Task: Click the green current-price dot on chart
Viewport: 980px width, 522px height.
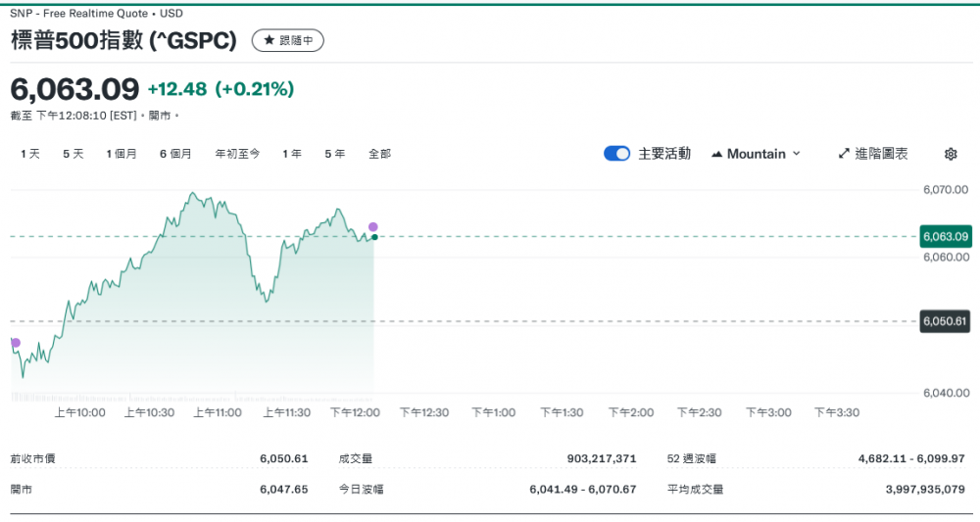Action: (x=374, y=237)
